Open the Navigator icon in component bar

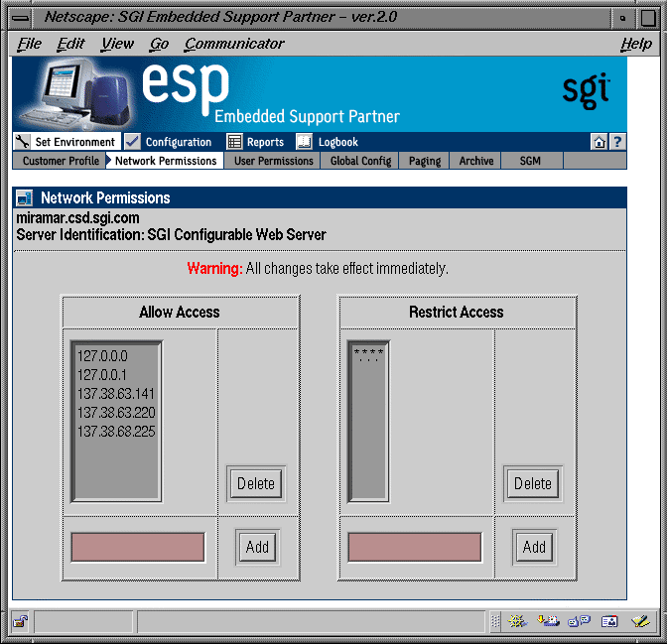tap(517, 621)
